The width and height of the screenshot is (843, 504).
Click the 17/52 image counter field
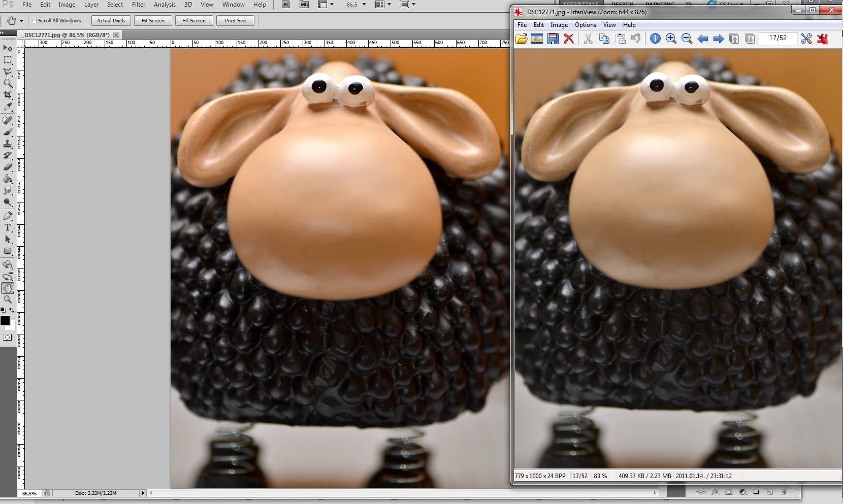[777, 38]
